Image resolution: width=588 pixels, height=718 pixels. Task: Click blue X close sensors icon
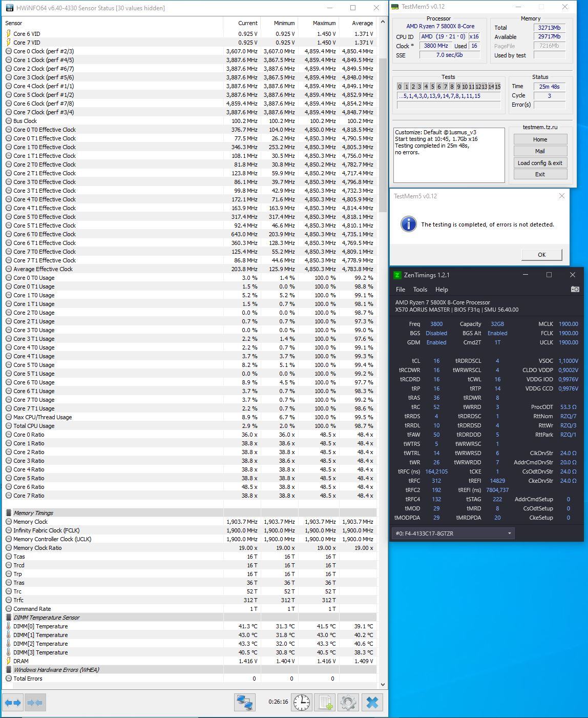tap(372, 703)
